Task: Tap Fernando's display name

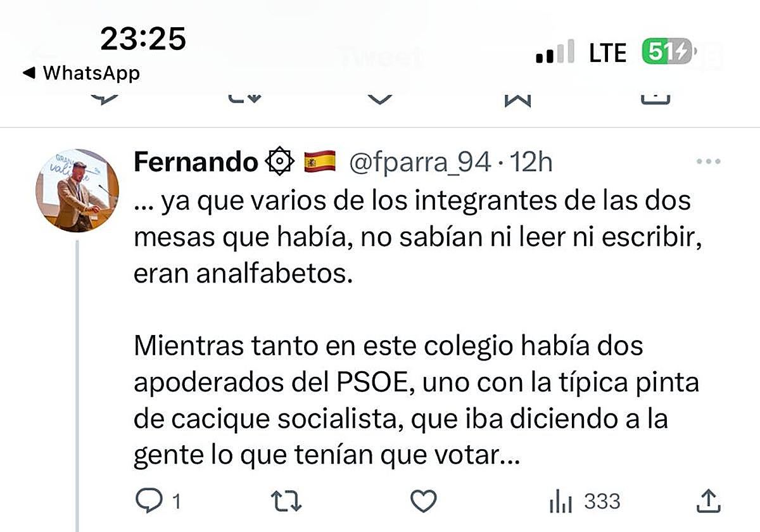Action: [x=196, y=161]
